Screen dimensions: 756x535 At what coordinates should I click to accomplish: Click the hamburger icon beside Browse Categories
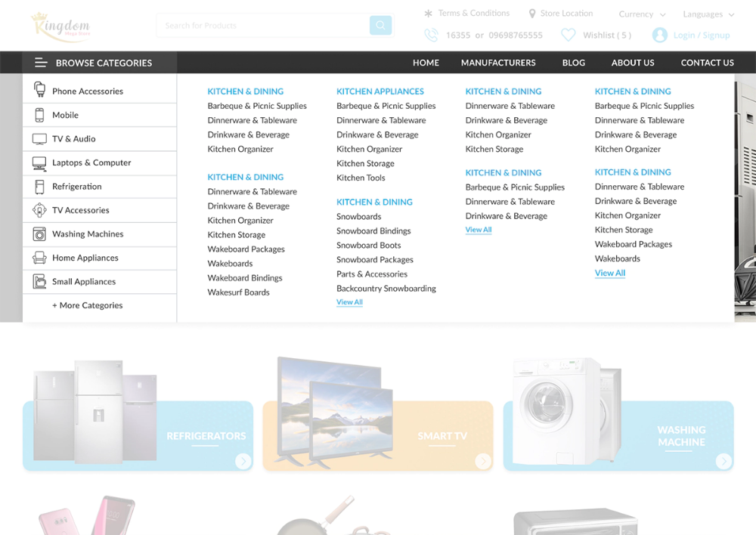(x=41, y=63)
